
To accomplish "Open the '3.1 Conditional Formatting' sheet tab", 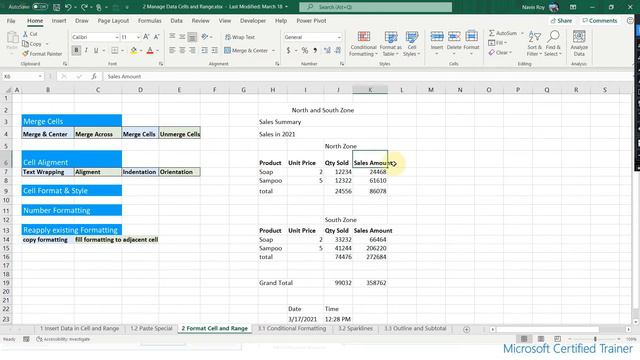I will tap(292, 329).
